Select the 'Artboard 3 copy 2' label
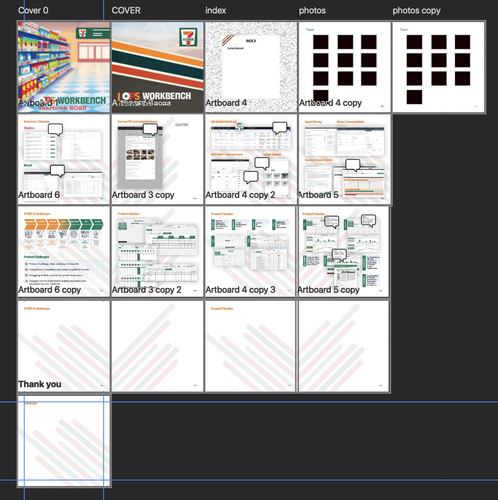The width and height of the screenshot is (498, 500). (147, 290)
